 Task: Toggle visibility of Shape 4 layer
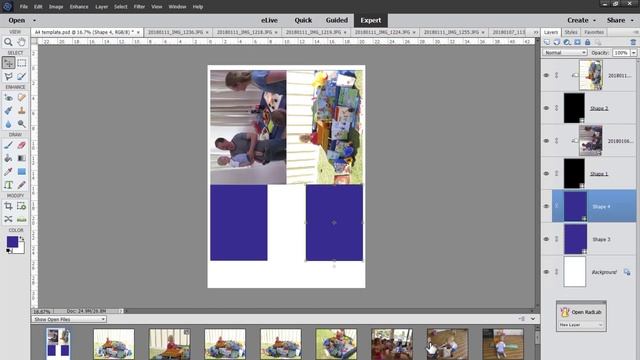(x=547, y=206)
